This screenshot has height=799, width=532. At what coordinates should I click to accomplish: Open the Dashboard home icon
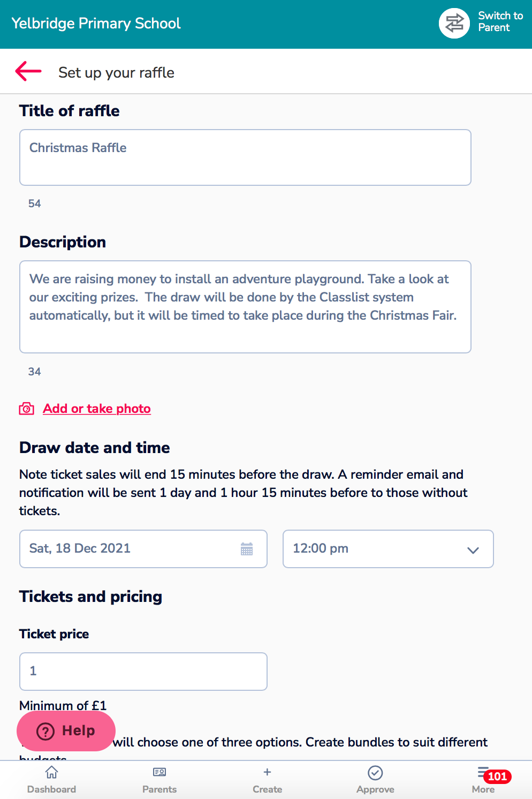pos(51,772)
